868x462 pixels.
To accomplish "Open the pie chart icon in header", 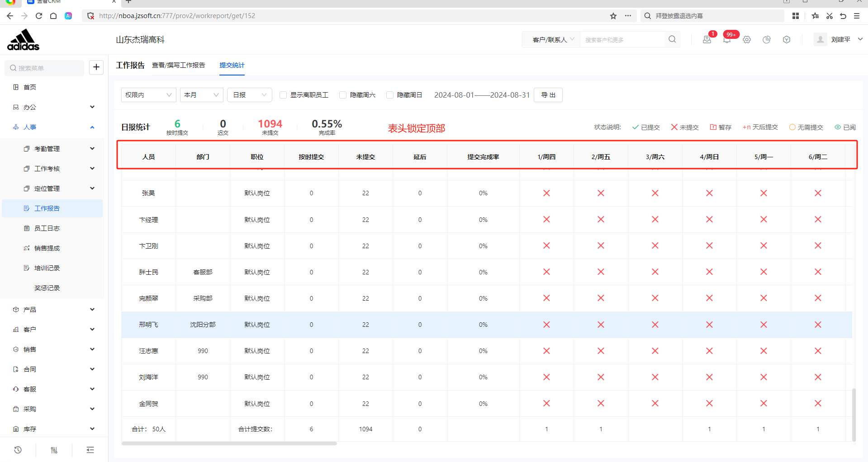I will click(767, 40).
